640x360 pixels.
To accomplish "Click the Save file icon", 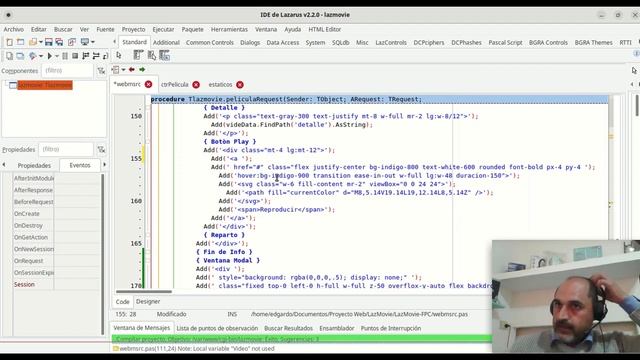I will click(x=49, y=42).
